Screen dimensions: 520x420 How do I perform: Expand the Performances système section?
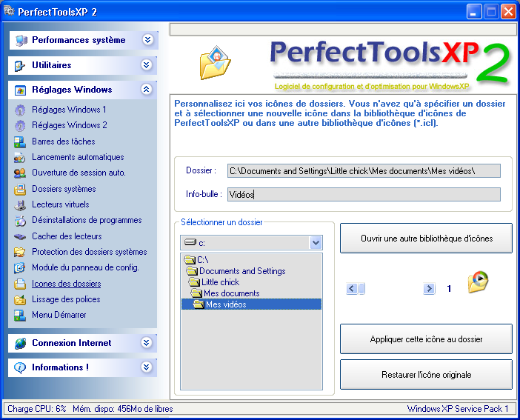[147, 40]
